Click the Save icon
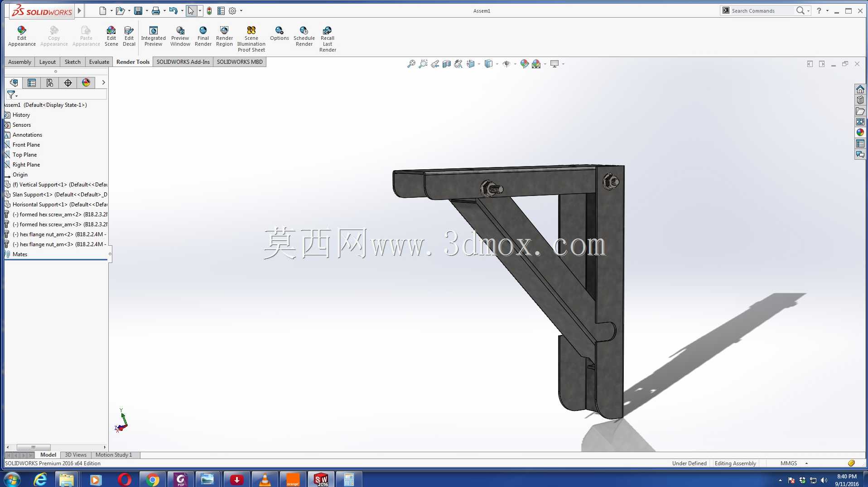868x487 pixels. click(138, 11)
